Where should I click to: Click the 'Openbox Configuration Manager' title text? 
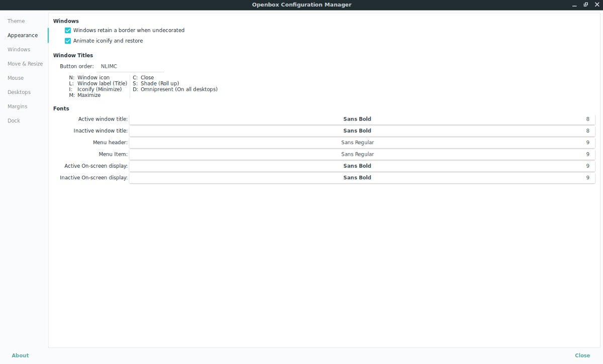301,5
